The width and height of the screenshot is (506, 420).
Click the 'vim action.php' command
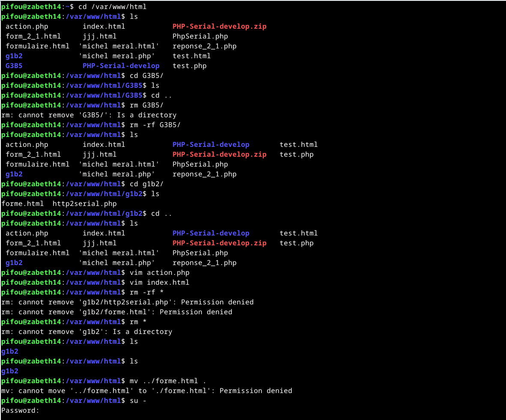click(159, 273)
